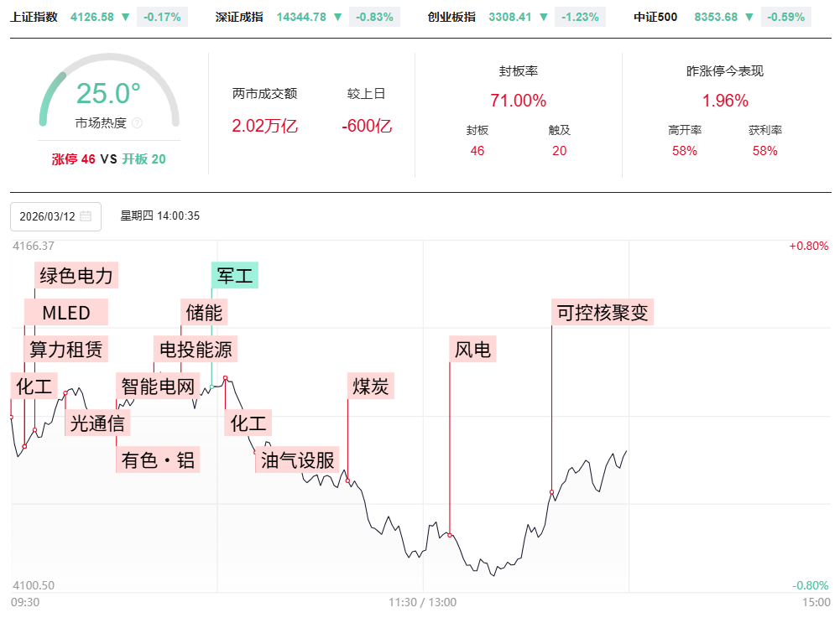Viewport: 840px width, 623px height.
Task: Click the 创业板指 index name
Action: (451, 17)
